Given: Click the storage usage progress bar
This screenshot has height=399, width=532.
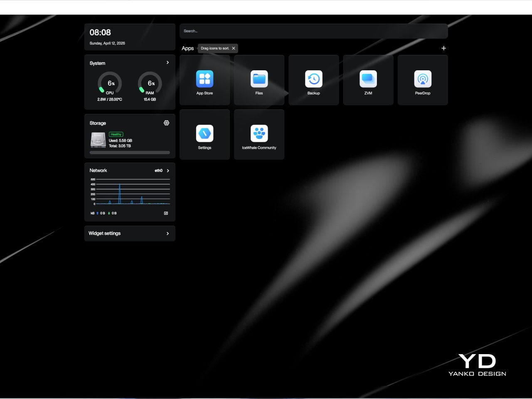Looking at the screenshot, I should 130,153.
